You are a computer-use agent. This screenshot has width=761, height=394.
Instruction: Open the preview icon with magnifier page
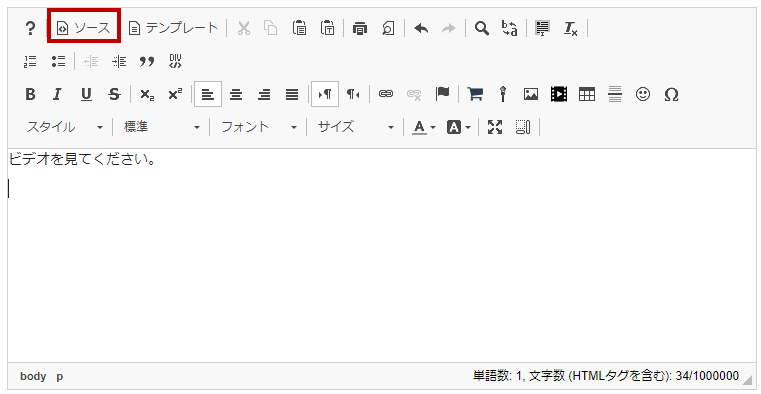[388, 28]
